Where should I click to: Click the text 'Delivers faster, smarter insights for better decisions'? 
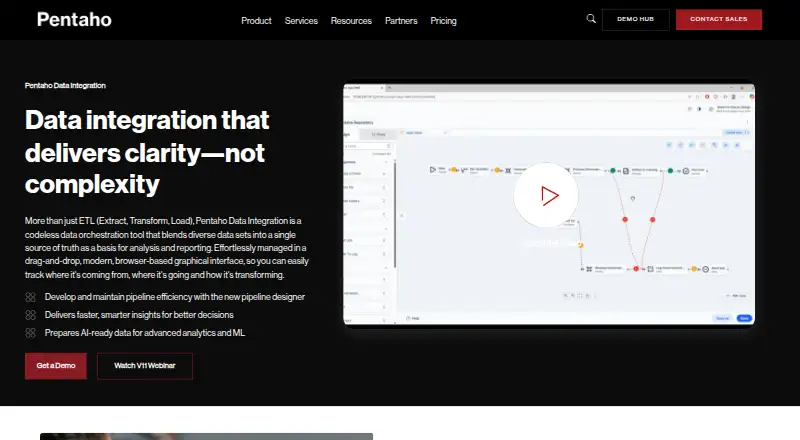pos(139,315)
